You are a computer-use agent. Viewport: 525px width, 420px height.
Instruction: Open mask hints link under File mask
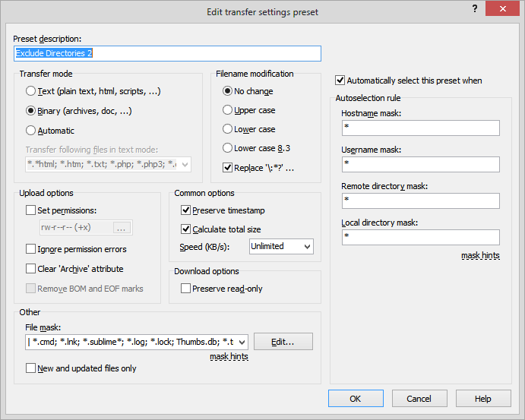(229, 356)
